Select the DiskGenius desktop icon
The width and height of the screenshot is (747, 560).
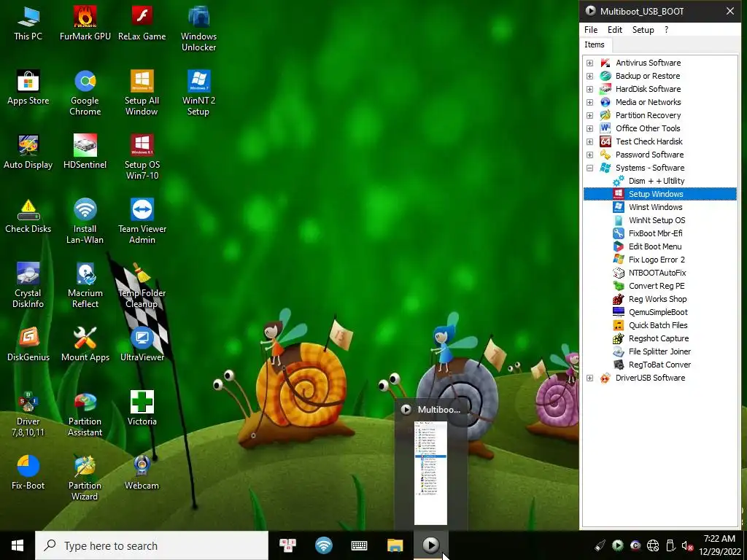(x=28, y=344)
